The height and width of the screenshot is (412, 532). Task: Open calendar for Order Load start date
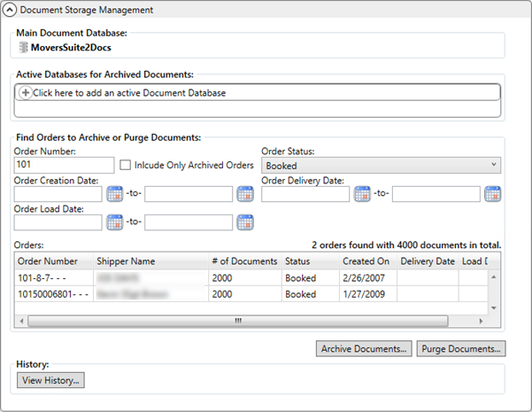point(114,222)
